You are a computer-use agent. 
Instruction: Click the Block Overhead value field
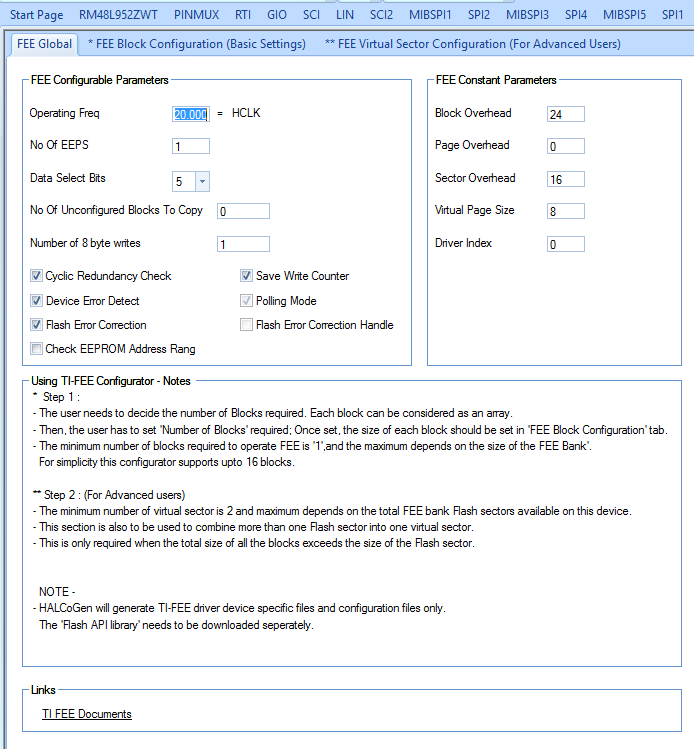[x=566, y=114]
